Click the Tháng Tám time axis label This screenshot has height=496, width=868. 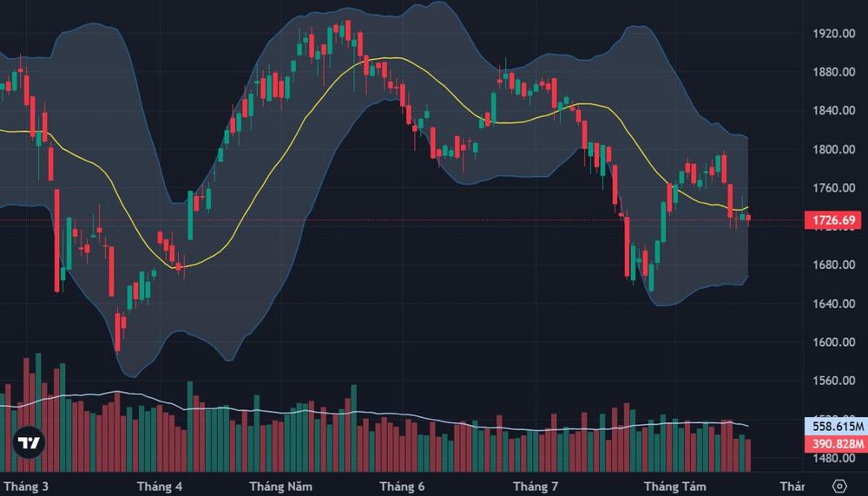[674, 486]
